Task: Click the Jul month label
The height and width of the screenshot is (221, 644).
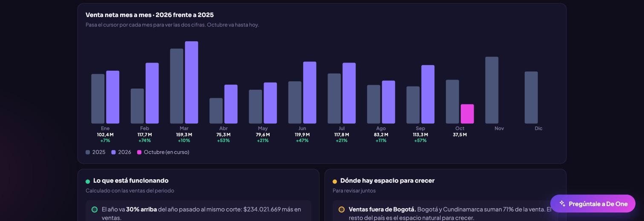Action: tap(342, 128)
